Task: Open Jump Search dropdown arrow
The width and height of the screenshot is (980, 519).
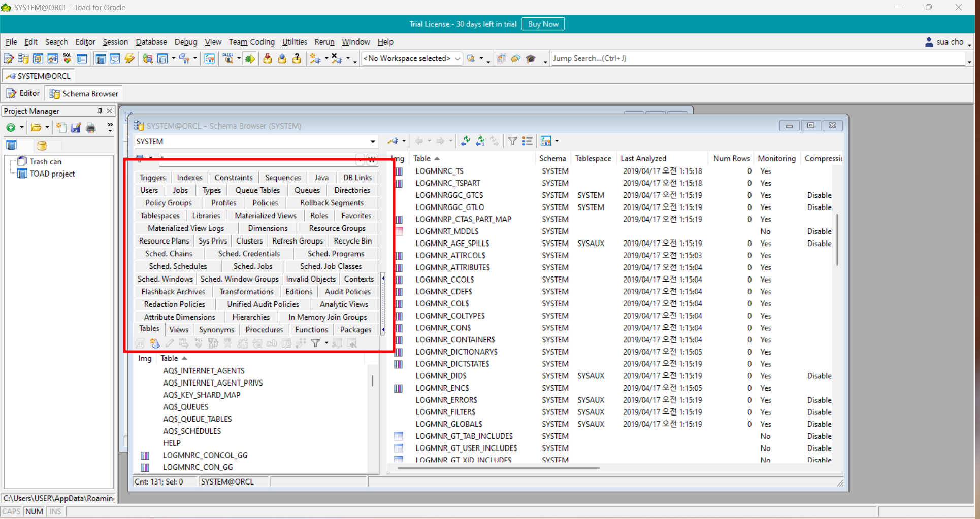Action: click(x=969, y=61)
